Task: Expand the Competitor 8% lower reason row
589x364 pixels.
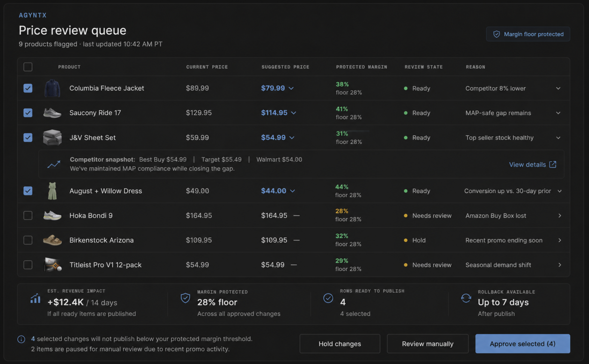Action: 558,88
